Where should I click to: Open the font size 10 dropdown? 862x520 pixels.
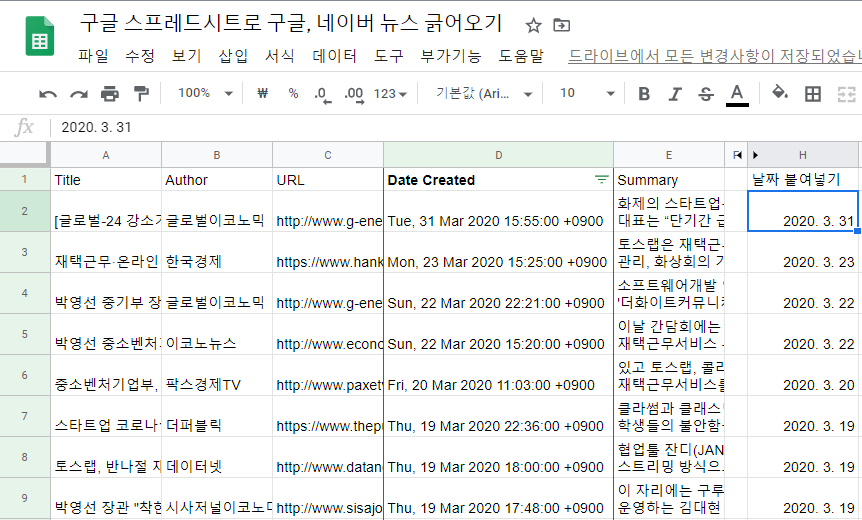[587, 94]
